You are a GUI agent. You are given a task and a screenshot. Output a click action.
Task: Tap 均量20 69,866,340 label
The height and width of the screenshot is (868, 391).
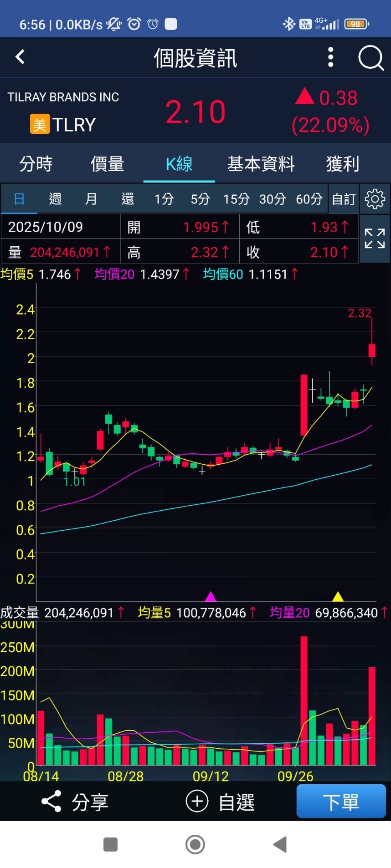[329, 613]
